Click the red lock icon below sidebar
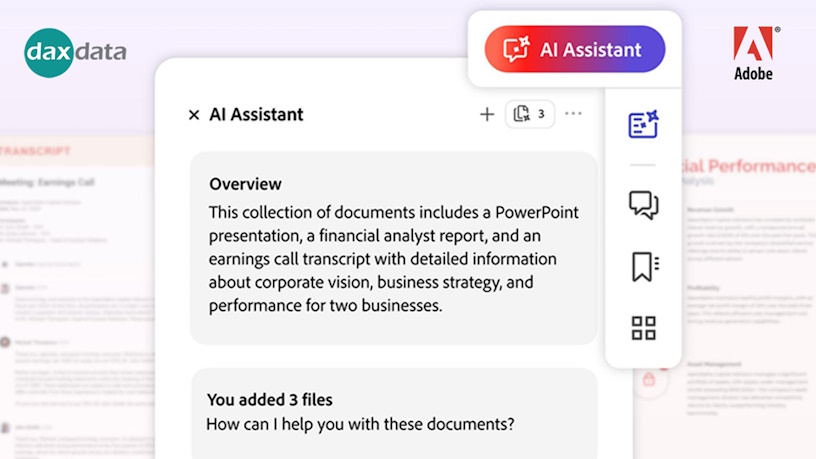This screenshot has width=816, height=459. click(x=648, y=380)
